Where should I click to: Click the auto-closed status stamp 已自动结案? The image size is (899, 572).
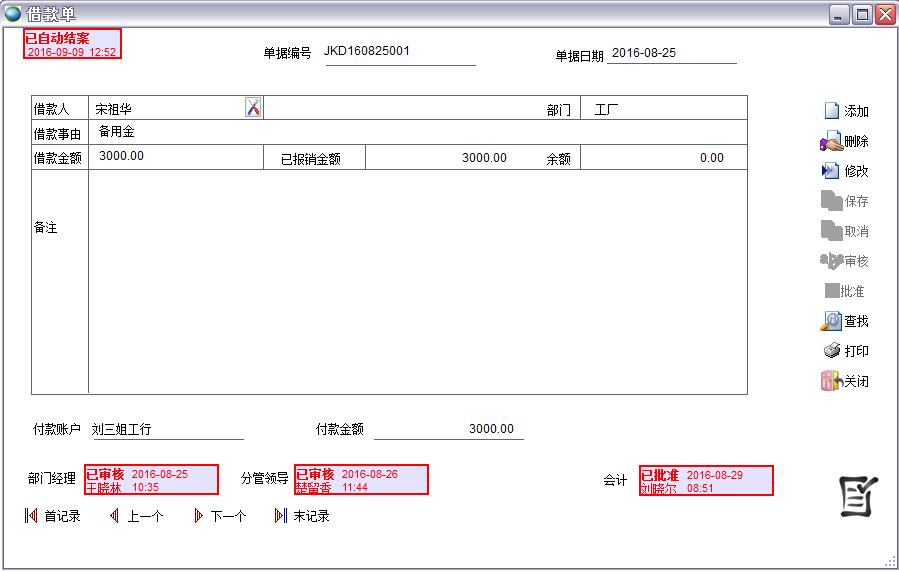72,44
